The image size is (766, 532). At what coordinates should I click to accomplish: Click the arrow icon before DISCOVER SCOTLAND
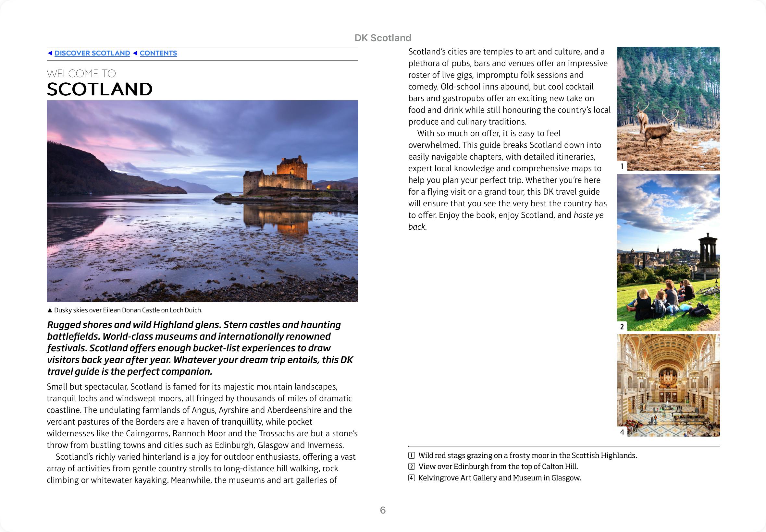[50, 53]
